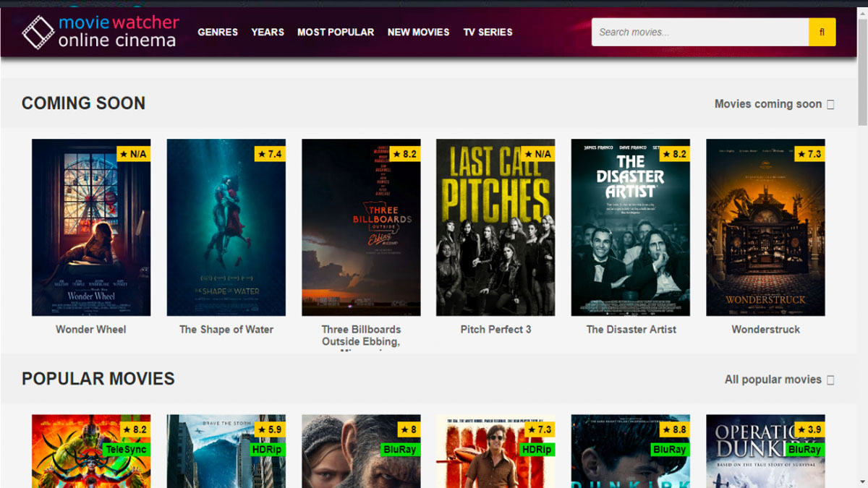Click the HDRip label on the 5.9 movie

pyautogui.click(x=267, y=449)
